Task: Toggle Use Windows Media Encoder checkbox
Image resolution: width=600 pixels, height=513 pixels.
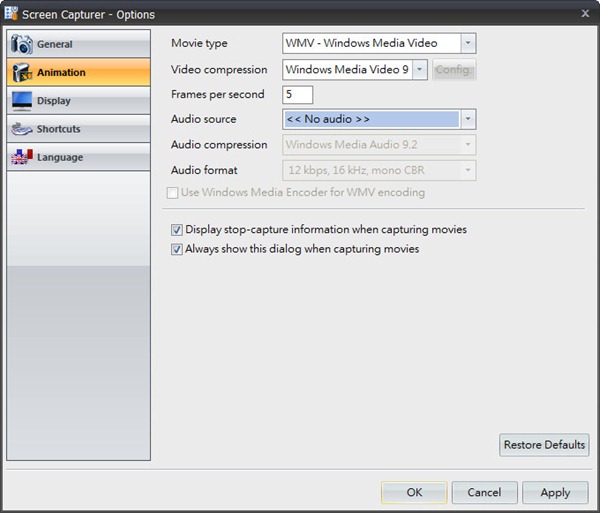Action: point(173,193)
